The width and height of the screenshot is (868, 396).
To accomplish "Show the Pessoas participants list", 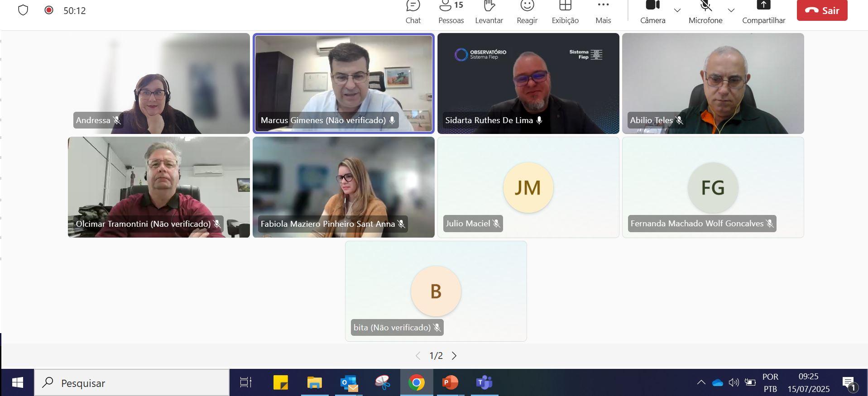I will (451, 12).
